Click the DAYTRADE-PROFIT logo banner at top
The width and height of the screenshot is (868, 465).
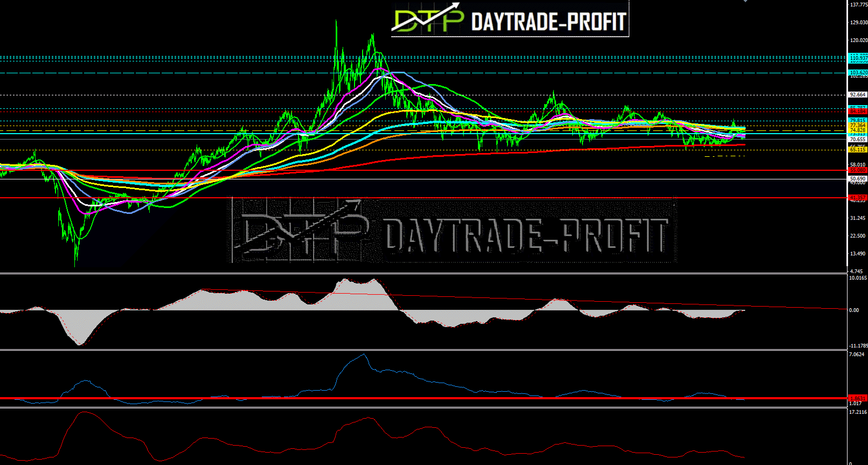(x=510, y=19)
